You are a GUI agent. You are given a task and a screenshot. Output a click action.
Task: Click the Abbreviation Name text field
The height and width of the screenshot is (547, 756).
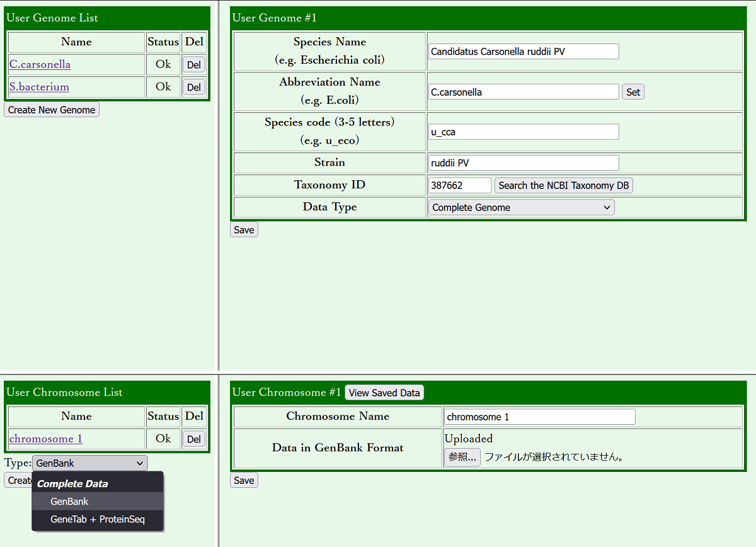[x=523, y=92]
